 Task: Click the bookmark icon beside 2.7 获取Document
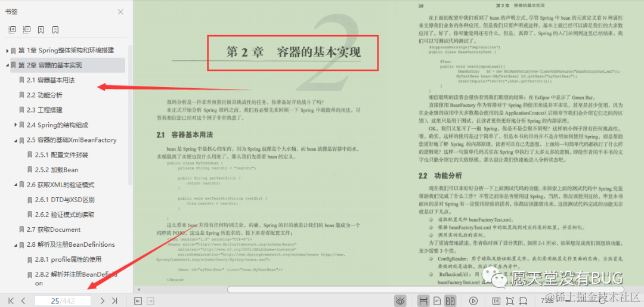pyautogui.click(x=22, y=230)
